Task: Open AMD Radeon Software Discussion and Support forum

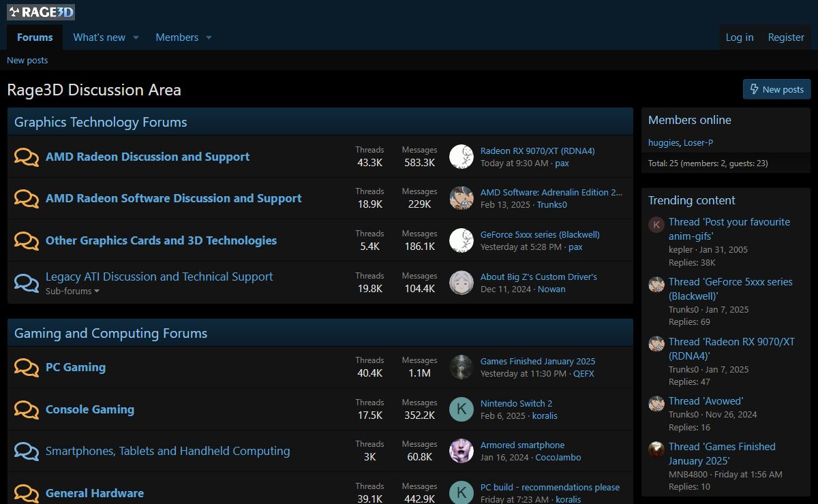Action: pos(173,198)
